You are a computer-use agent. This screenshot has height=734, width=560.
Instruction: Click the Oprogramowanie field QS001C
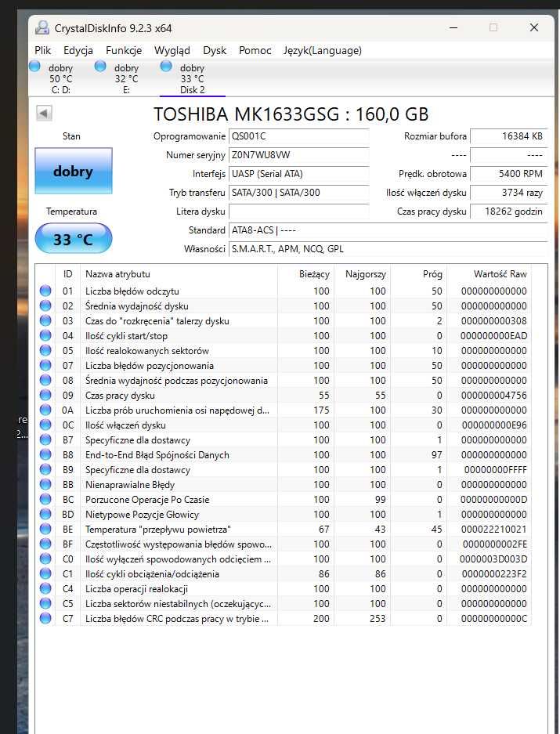298,136
